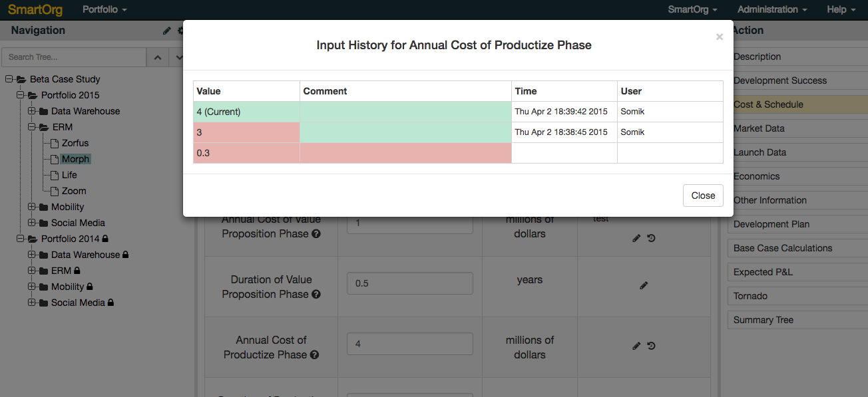Viewport: 868px width, 397px height.
Task: Collapse the Portfolio 2014 tree node
Action: [x=20, y=239]
